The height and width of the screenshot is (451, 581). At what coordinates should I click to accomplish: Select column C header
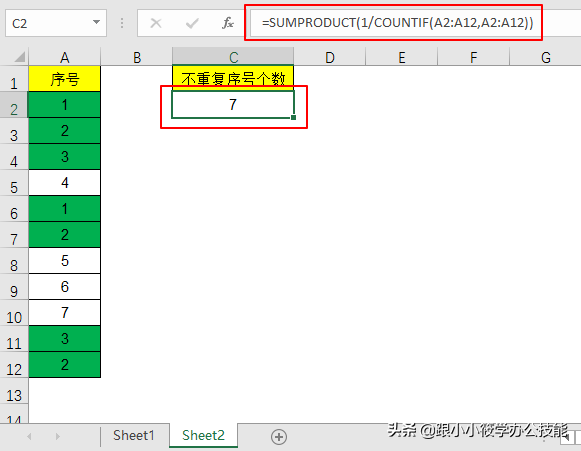[233, 57]
